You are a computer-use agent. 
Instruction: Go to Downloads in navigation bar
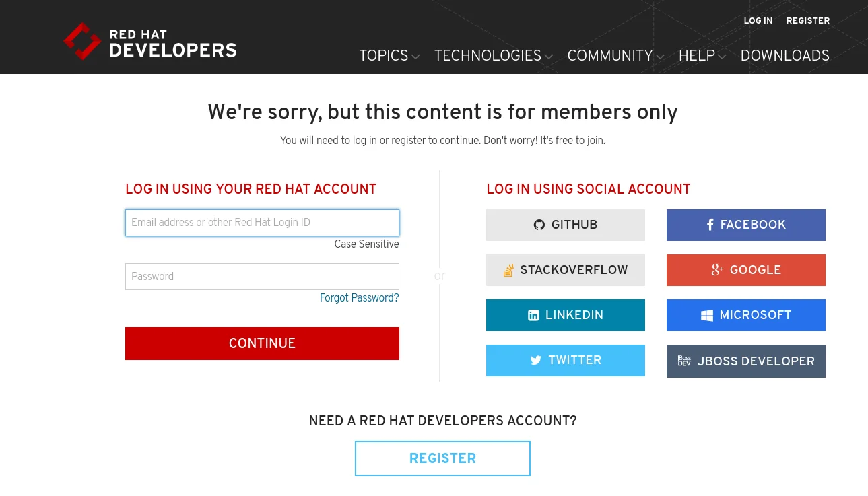[784, 56]
